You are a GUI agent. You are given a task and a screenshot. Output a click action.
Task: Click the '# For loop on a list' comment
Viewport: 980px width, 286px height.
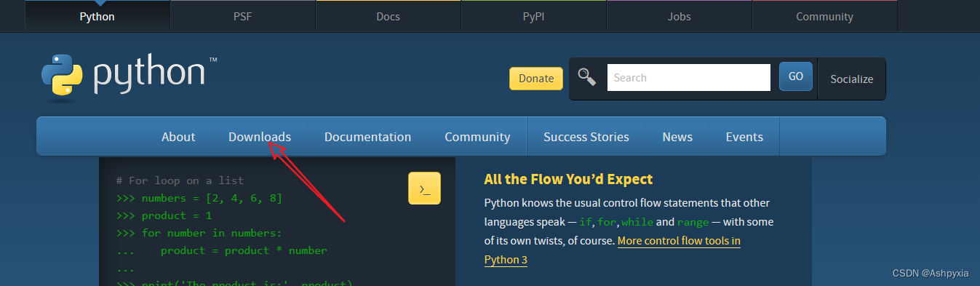click(x=180, y=180)
